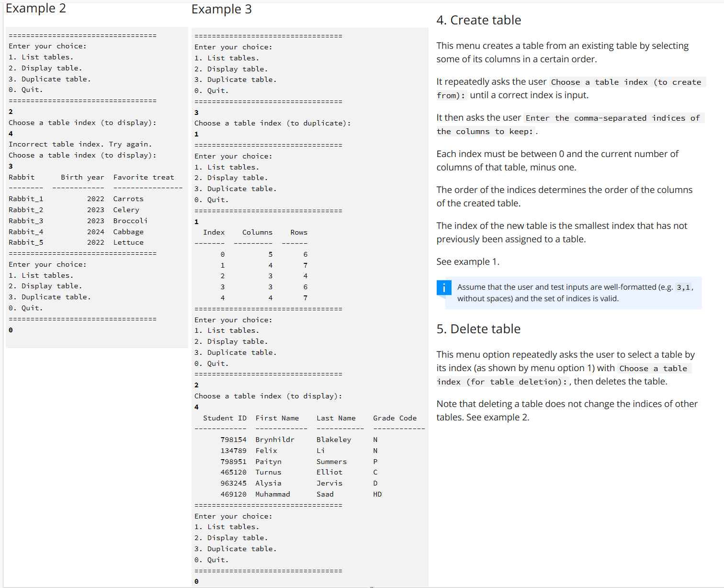Click the "Example 2" heading
Screen dimensions: 724x588
point(36,9)
